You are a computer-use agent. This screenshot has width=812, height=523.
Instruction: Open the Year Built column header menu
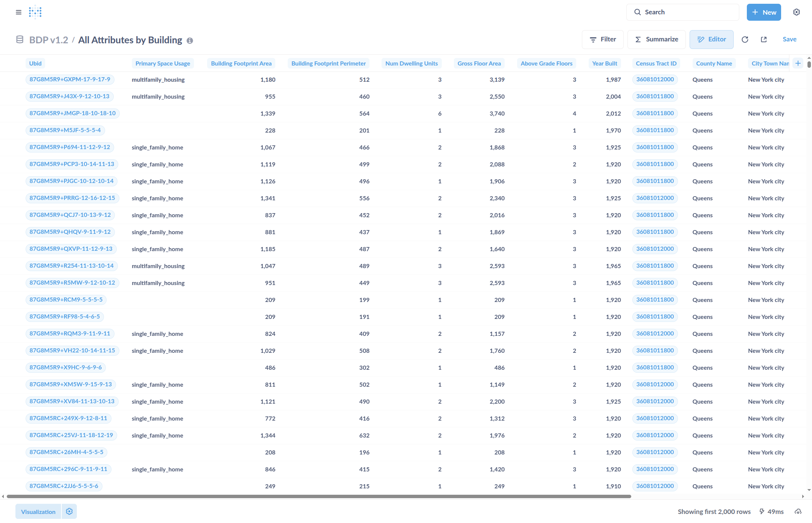tap(604, 63)
